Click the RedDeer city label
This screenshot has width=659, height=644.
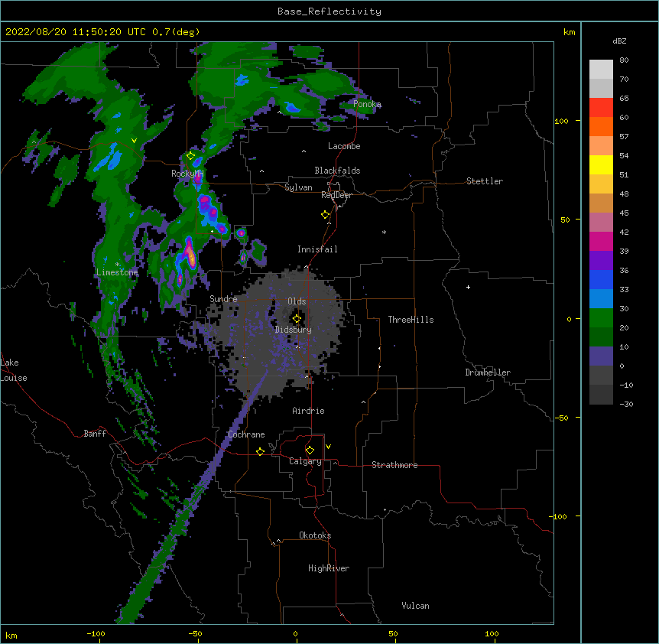coord(336,195)
